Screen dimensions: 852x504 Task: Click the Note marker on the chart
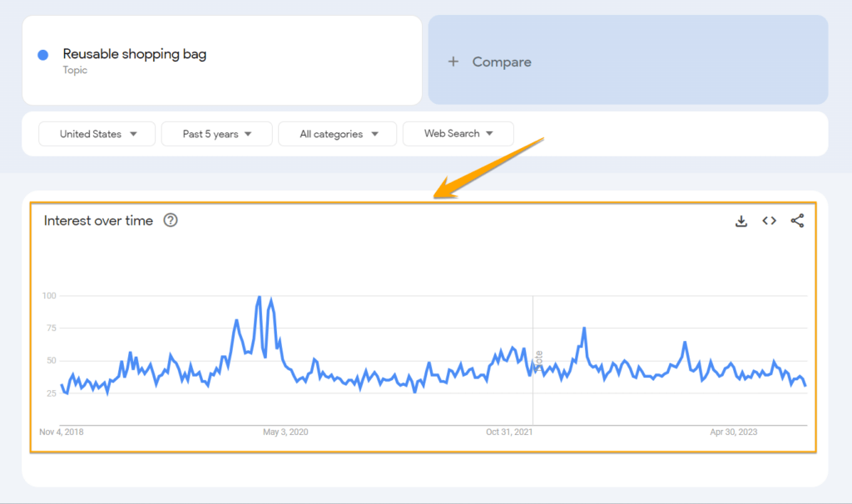pos(539,360)
